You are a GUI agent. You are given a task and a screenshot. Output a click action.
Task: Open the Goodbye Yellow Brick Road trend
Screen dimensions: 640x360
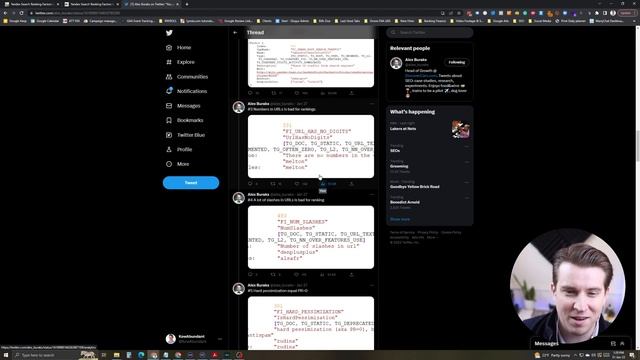(429, 184)
